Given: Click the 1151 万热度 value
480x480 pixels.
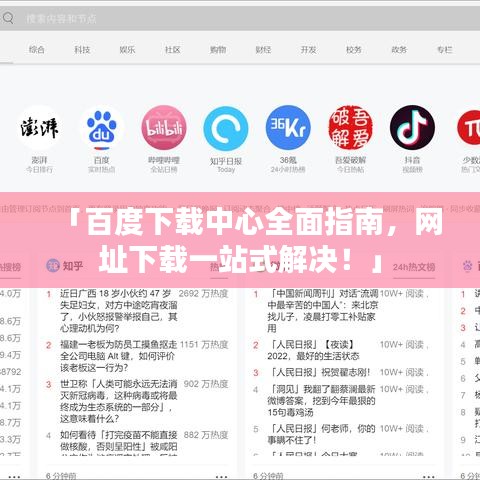Looking at the screenshot, I should point(204,344).
